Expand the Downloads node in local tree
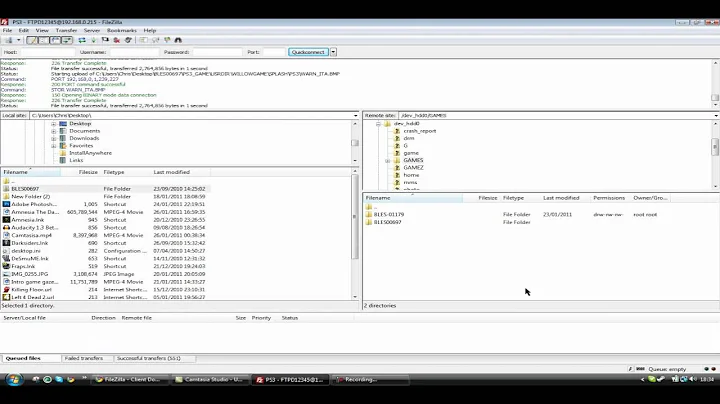 pyautogui.click(x=54, y=139)
